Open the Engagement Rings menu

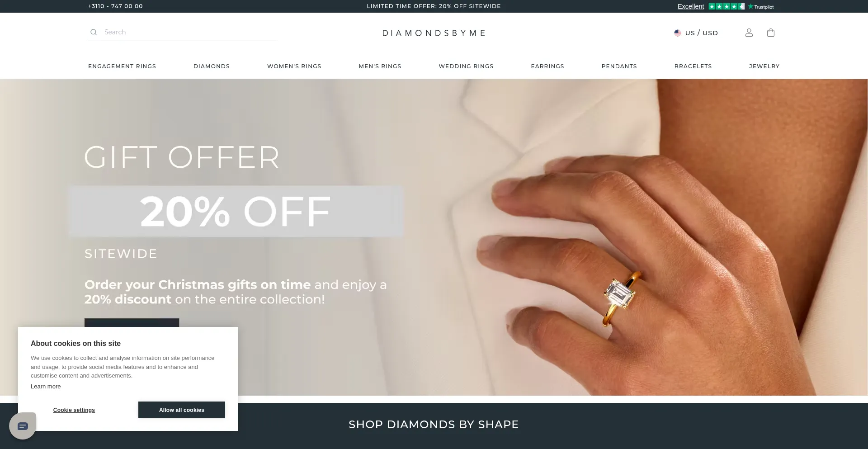(122, 66)
